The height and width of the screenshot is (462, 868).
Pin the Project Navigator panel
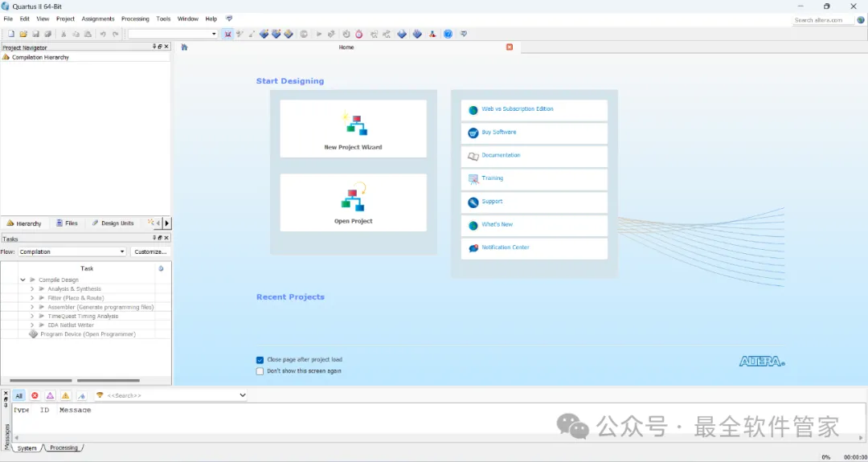coord(154,47)
